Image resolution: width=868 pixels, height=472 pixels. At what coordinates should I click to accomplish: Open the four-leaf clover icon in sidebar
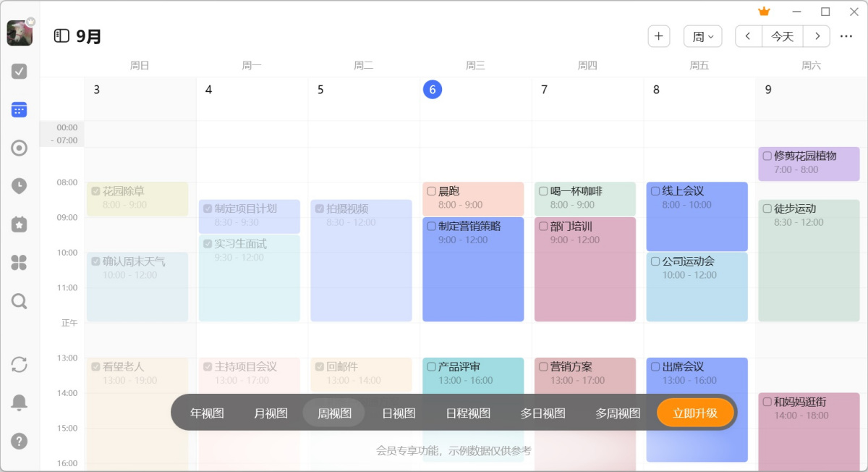(x=20, y=263)
